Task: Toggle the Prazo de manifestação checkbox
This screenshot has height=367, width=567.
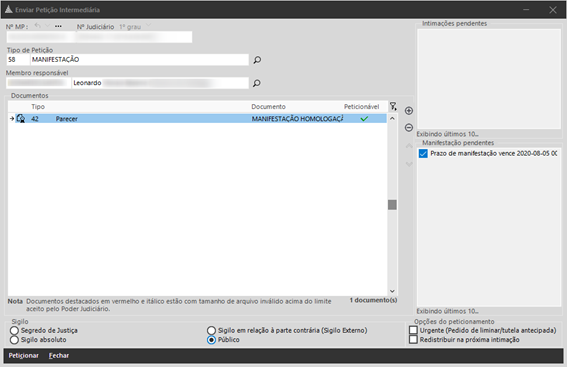Action: (x=423, y=154)
